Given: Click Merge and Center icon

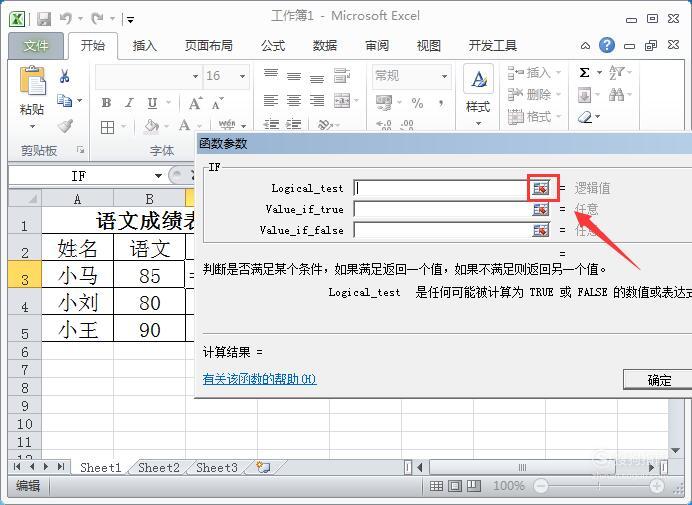Looking at the screenshot, I should tap(342, 101).
